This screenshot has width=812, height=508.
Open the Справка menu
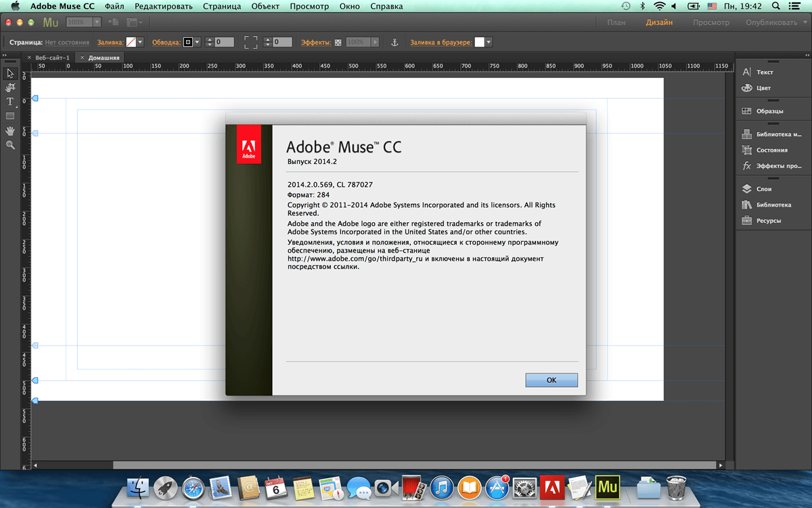(x=386, y=6)
